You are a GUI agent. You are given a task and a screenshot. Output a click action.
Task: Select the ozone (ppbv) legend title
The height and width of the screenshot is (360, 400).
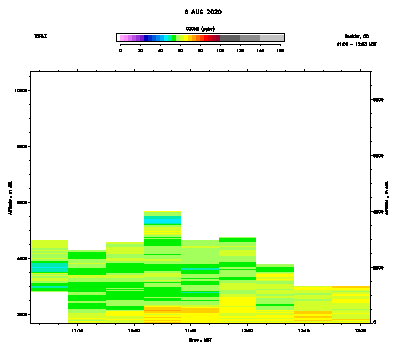pyautogui.click(x=200, y=29)
